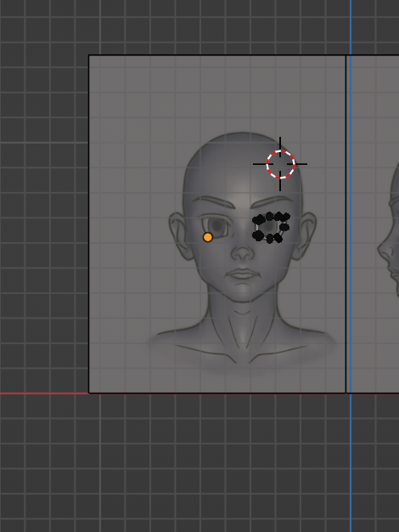Image resolution: width=399 pixels, height=532 pixels.
Task: Click the eyebrow above the black vertex loop
Action: 276,201
